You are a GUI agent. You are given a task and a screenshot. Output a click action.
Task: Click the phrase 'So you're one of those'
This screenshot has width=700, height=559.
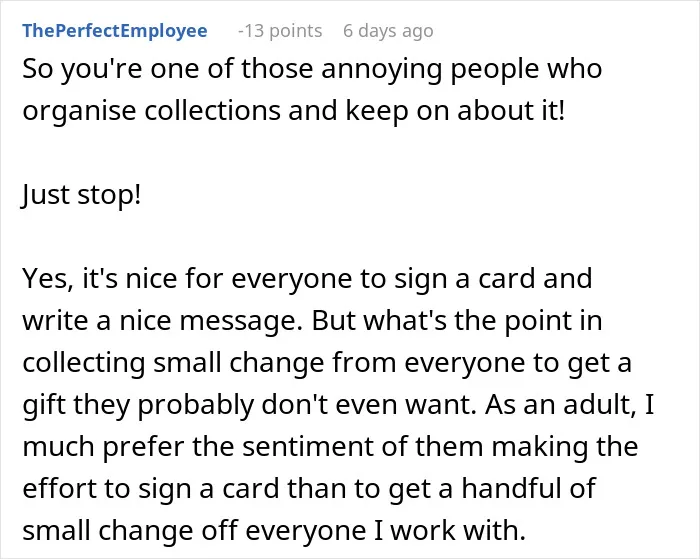(168, 70)
